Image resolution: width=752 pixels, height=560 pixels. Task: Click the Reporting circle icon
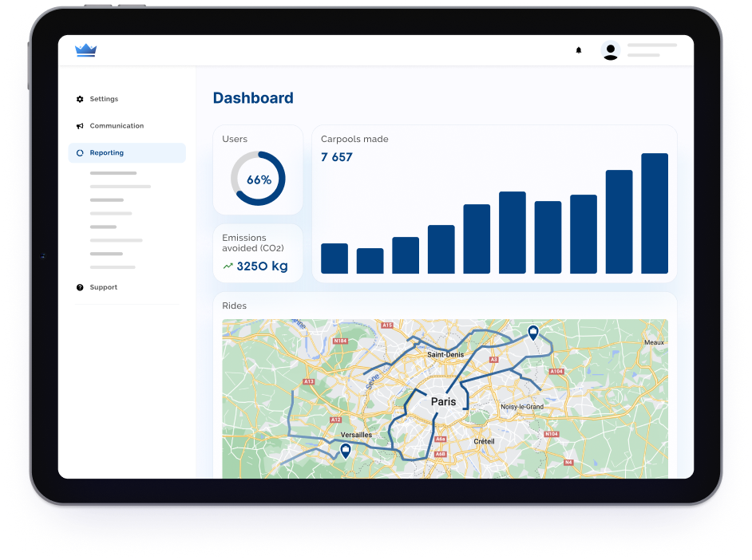[80, 153]
